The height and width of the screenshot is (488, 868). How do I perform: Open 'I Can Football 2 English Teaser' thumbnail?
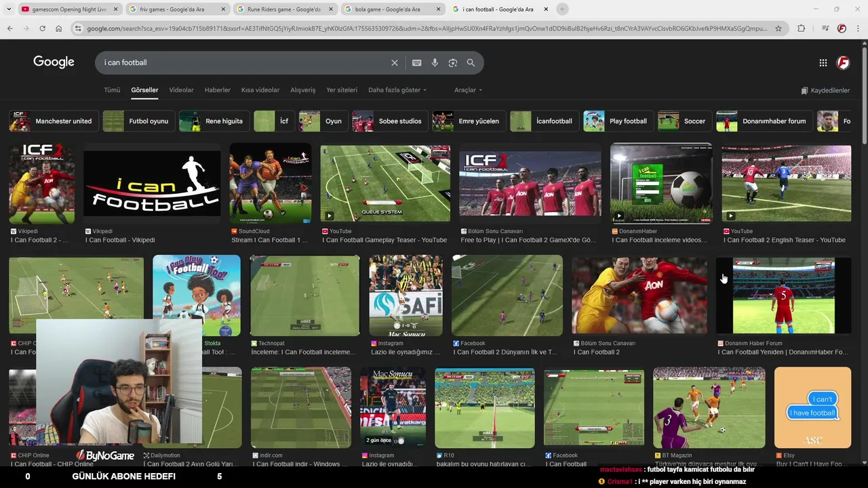tap(786, 183)
